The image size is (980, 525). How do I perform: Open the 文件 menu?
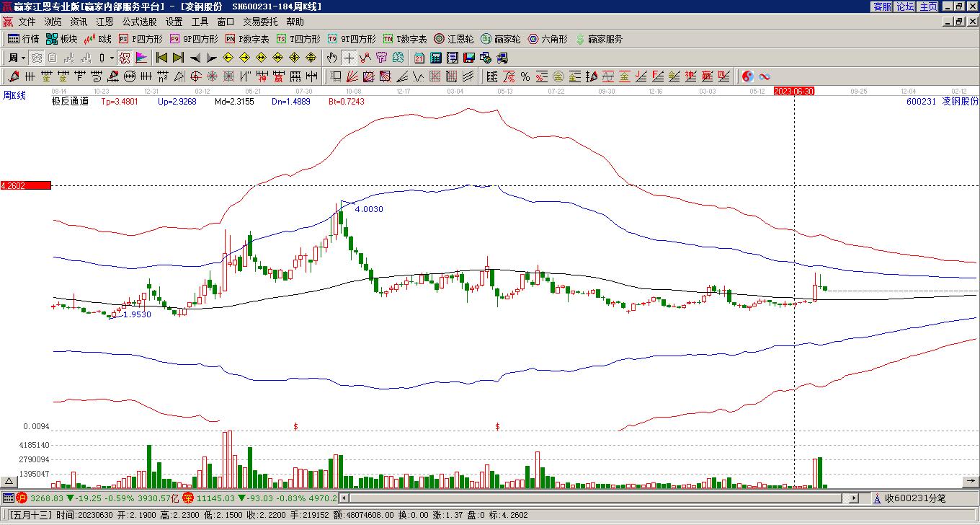click(27, 22)
